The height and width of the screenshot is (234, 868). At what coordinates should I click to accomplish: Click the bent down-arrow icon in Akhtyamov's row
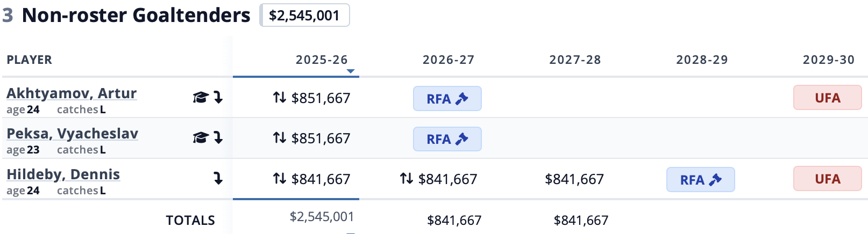[x=218, y=98]
